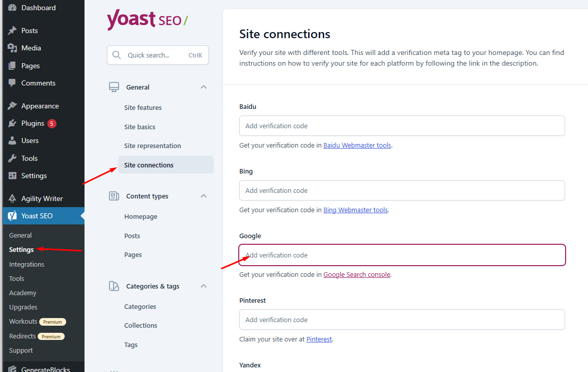Screen dimensions: 588x372
Task: Click the Quick search box
Action: click(157, 55)
